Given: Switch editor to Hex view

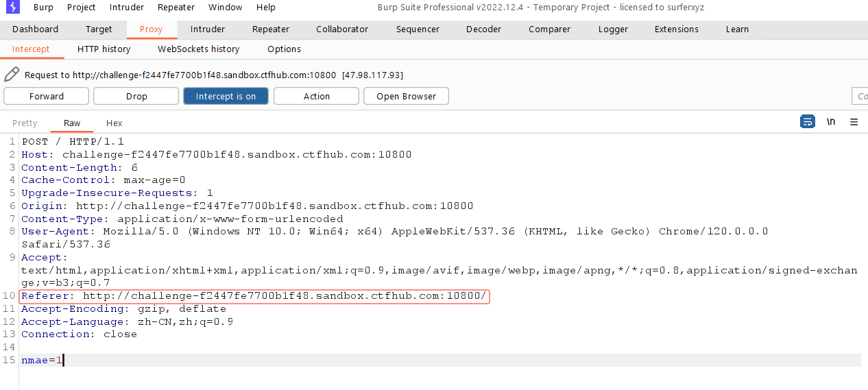Looking at the screenshot, I should click(114, 123).
